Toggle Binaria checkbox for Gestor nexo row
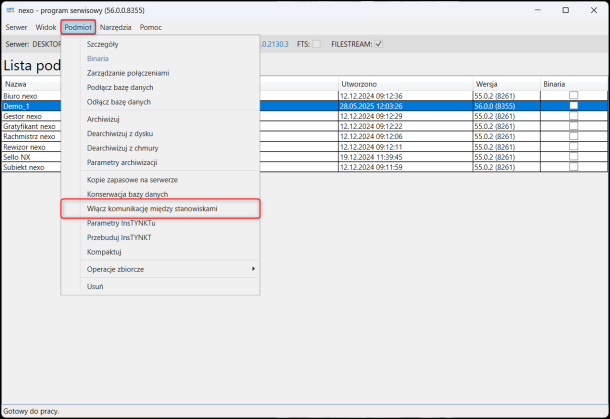The width and height of the screenshot is (610, 419). 573,116
